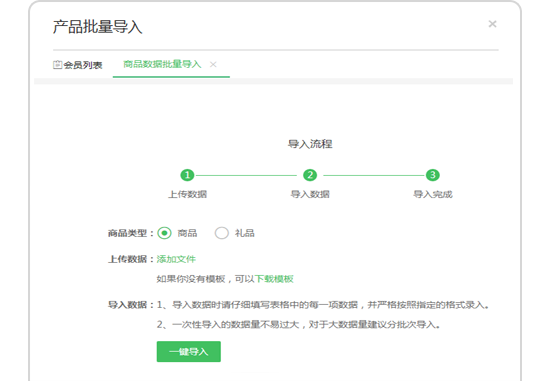Open the 添加文件 upload link

[176, 259]
